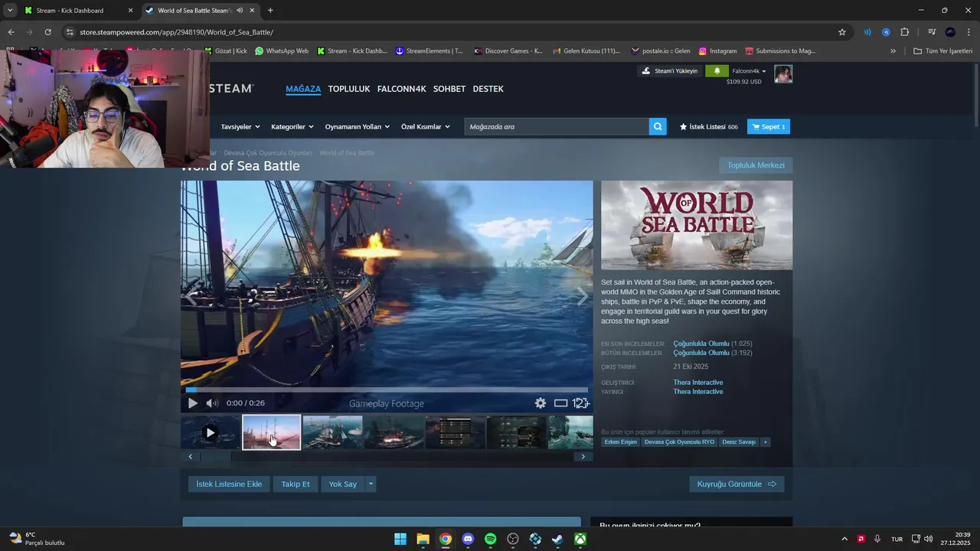Mute the video player volume

tap(212, 403)
